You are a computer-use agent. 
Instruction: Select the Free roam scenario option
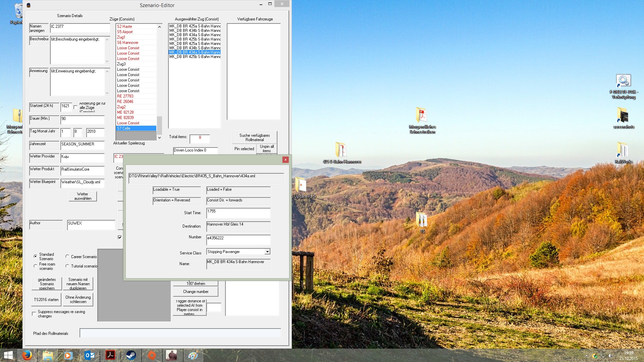(x=35, y=266)
